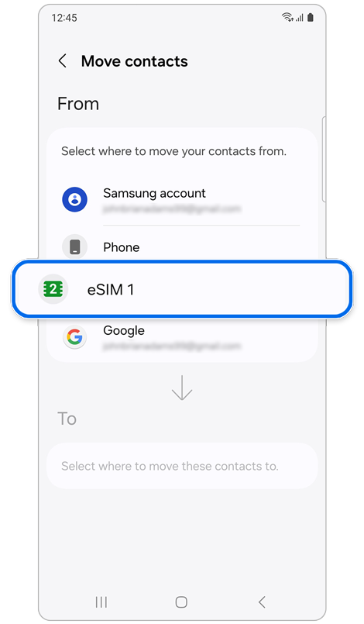Viewport: 364px width, 624px height.
Task: Tap the Samsung account profile icon
Action: (x=74, y=199)
